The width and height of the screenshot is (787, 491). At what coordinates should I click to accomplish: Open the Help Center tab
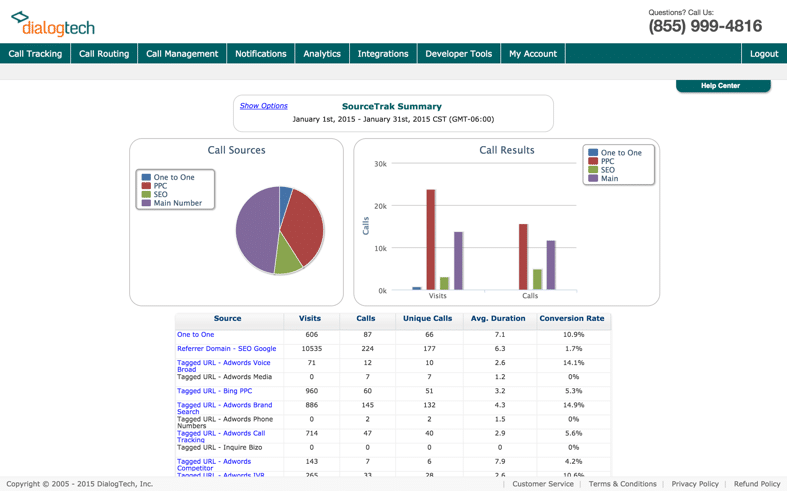pyautogui.click(x=723, y=86)
